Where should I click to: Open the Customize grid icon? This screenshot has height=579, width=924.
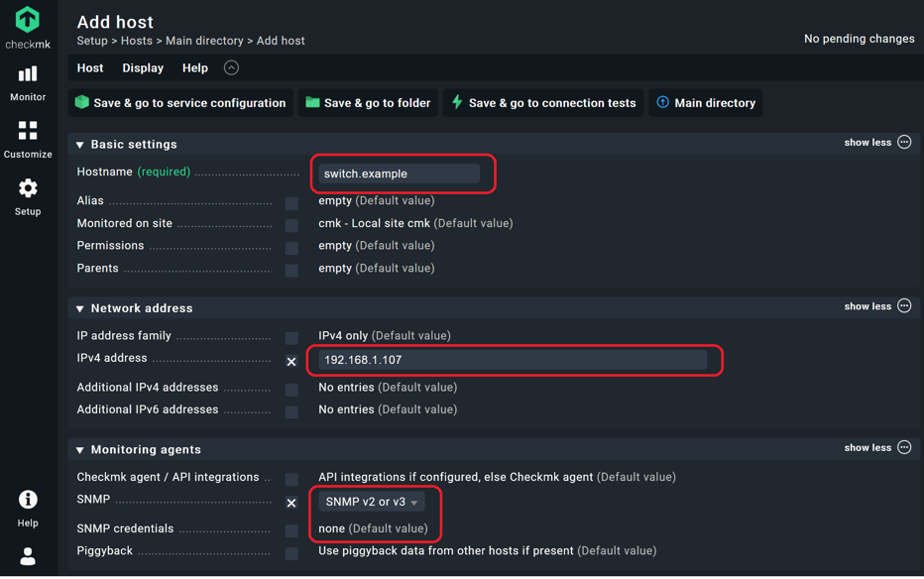[28, 131]
